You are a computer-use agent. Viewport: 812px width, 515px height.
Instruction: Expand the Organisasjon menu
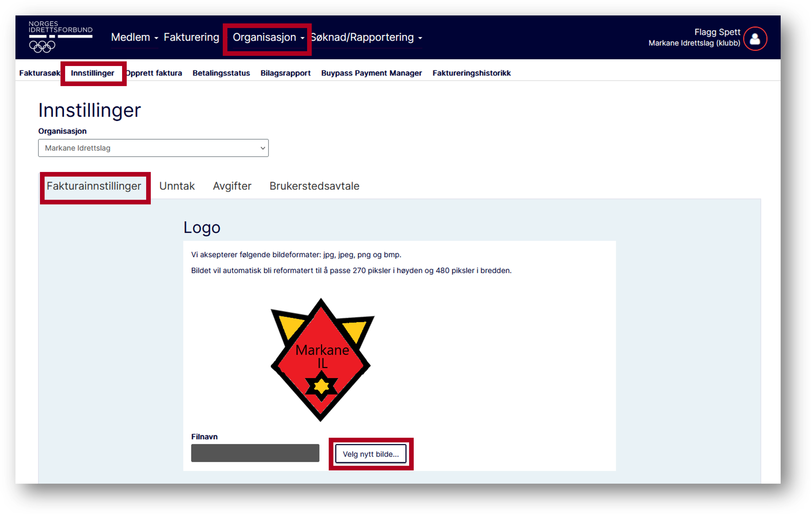click(x=268, y=37)
